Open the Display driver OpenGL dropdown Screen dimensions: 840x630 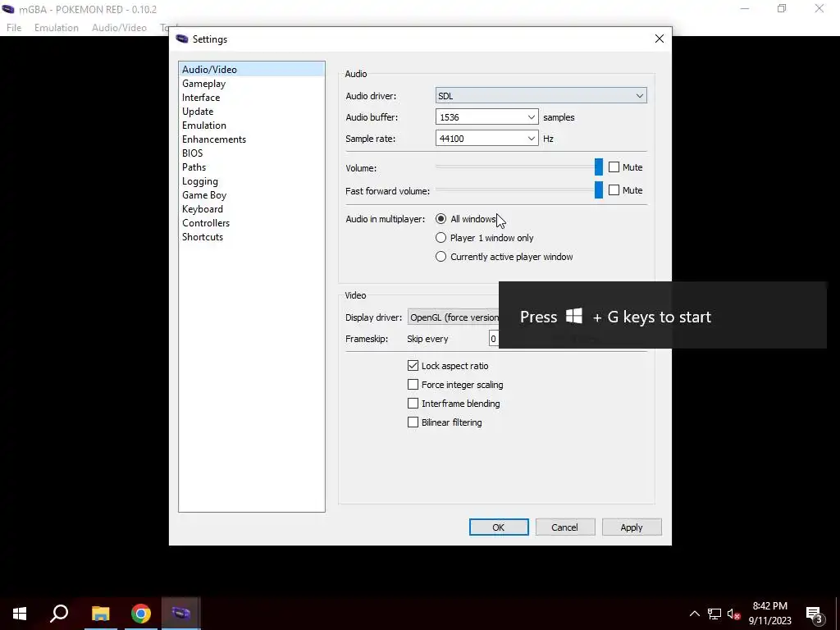(453, 317)
